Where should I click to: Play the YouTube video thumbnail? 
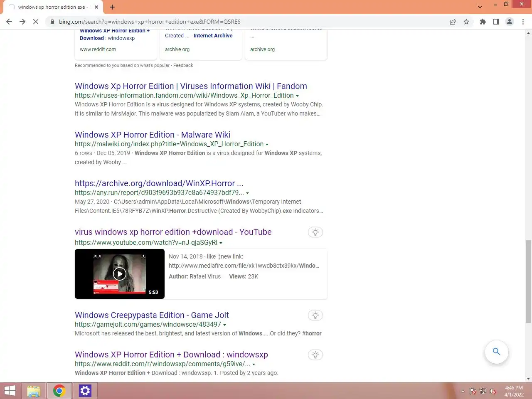(x=120, y=274)
